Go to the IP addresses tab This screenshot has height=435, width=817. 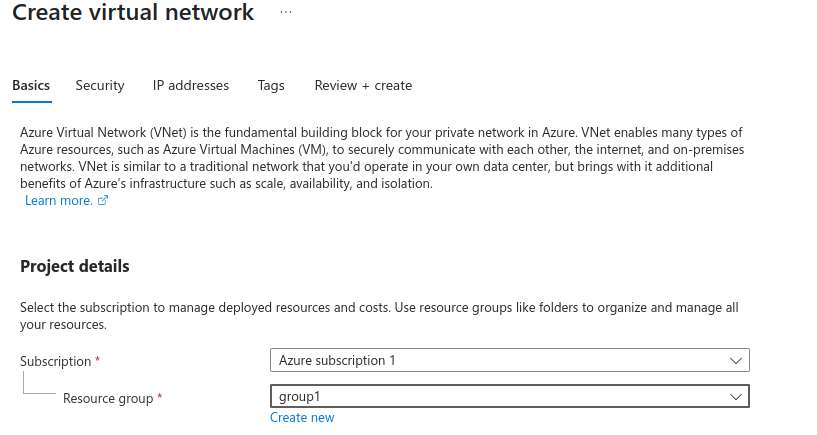coord(191,86)
